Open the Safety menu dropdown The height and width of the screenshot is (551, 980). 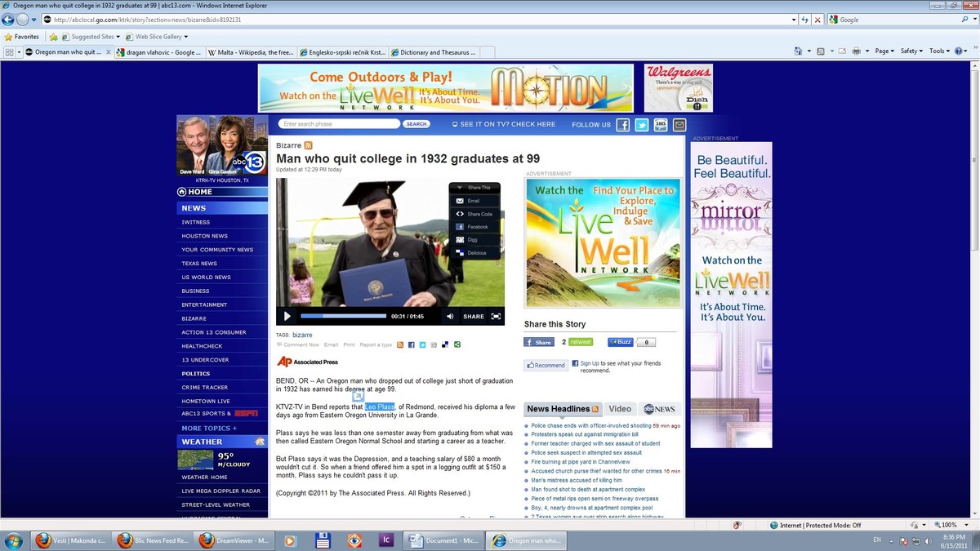(x=909, y=51)
